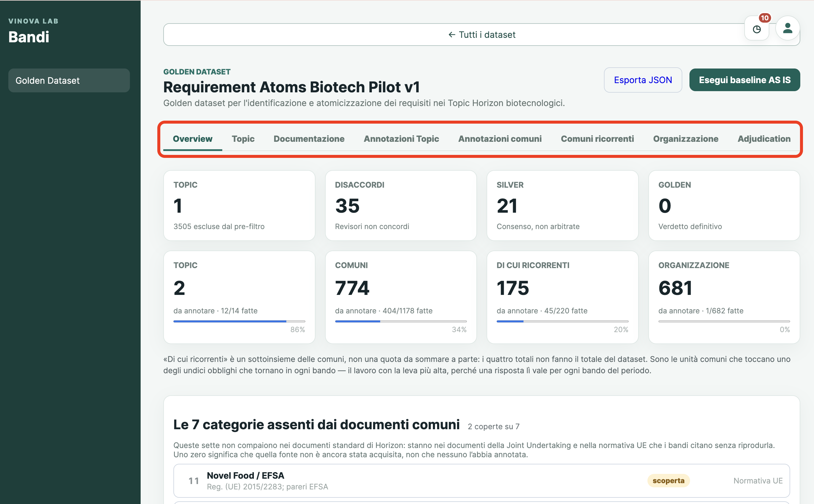Click the Organizzazione progress bar at 0%

pos(724,321)
